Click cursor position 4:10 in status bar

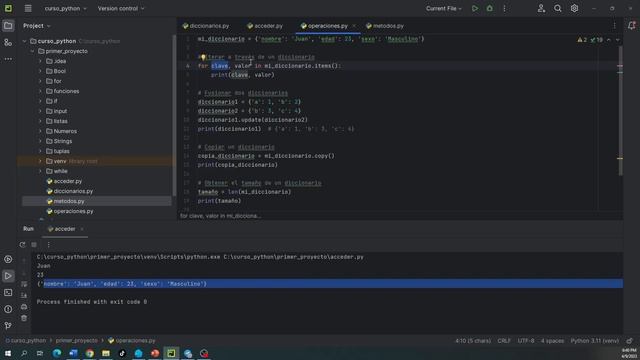click(x=473, y=341)
